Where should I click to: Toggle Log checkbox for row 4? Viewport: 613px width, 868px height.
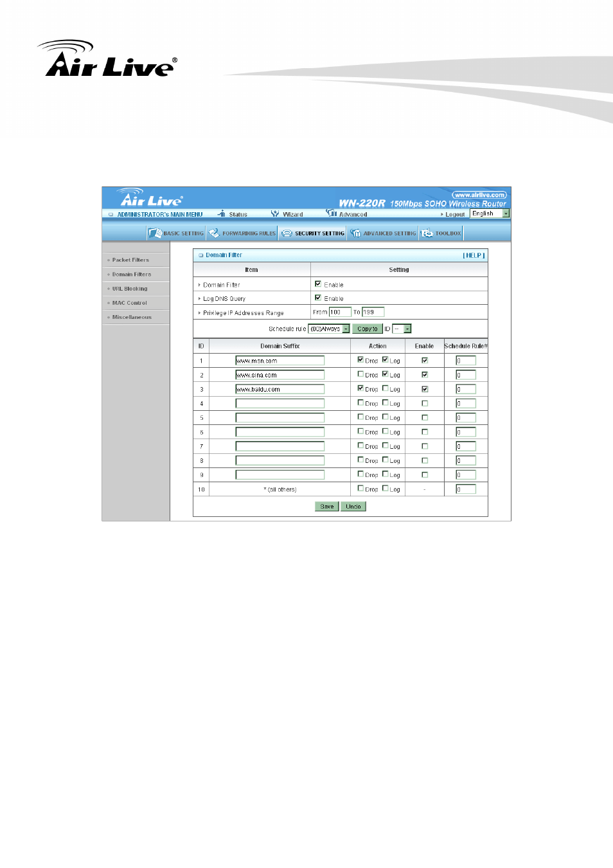pyautogui.click(x=385, y=402)
